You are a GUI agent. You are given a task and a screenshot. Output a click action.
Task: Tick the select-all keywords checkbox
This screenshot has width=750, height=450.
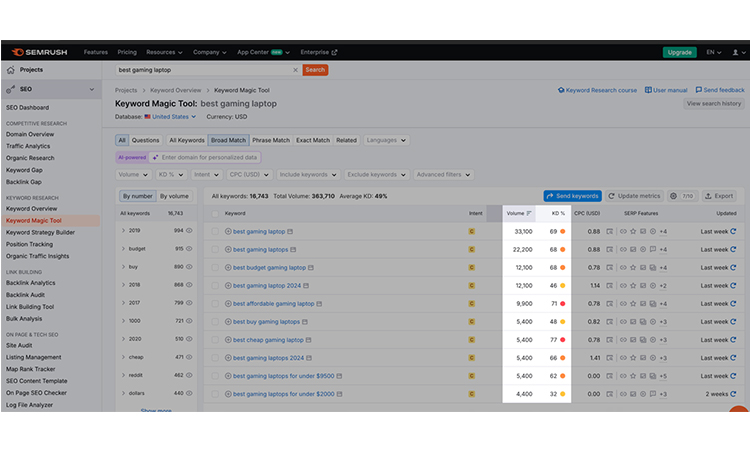215,214
